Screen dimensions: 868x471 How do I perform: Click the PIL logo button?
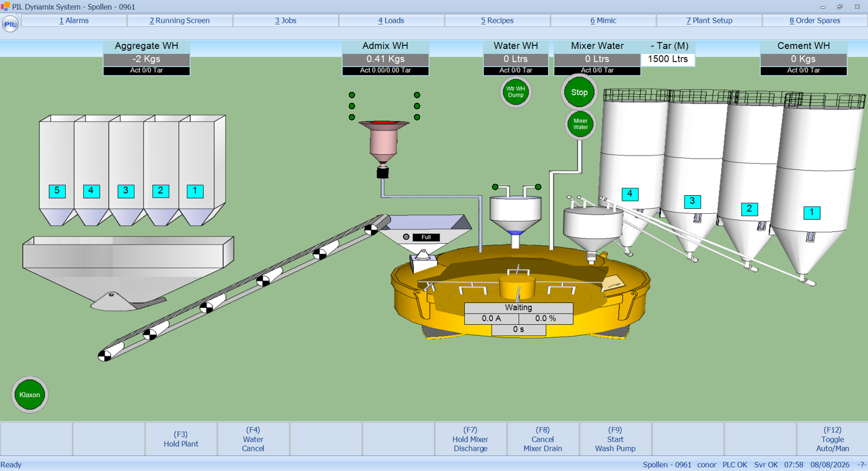click(11, 24)
